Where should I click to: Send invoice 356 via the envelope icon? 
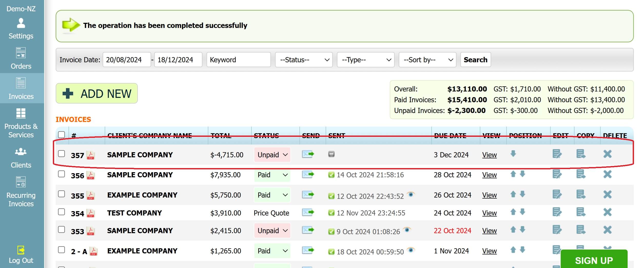click(308, 175)
